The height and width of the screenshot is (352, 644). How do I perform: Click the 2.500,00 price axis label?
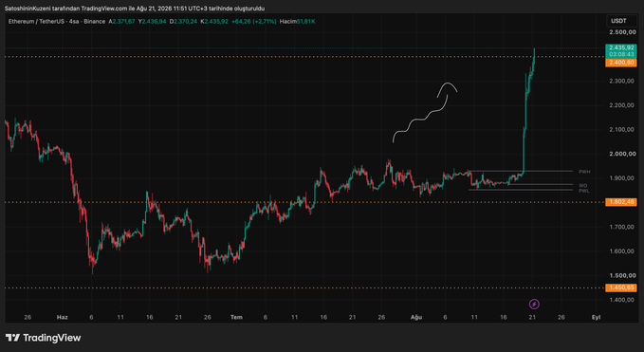coord(622,32)
